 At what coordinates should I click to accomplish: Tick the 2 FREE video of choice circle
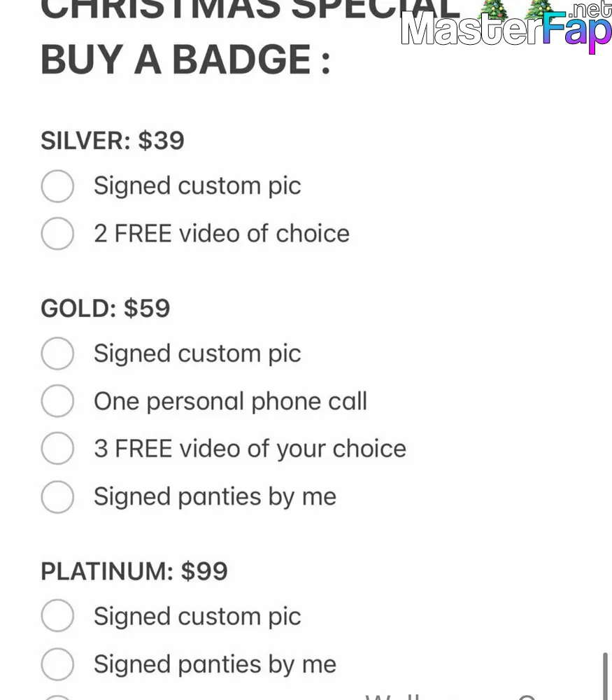click(x=57, y=234)
